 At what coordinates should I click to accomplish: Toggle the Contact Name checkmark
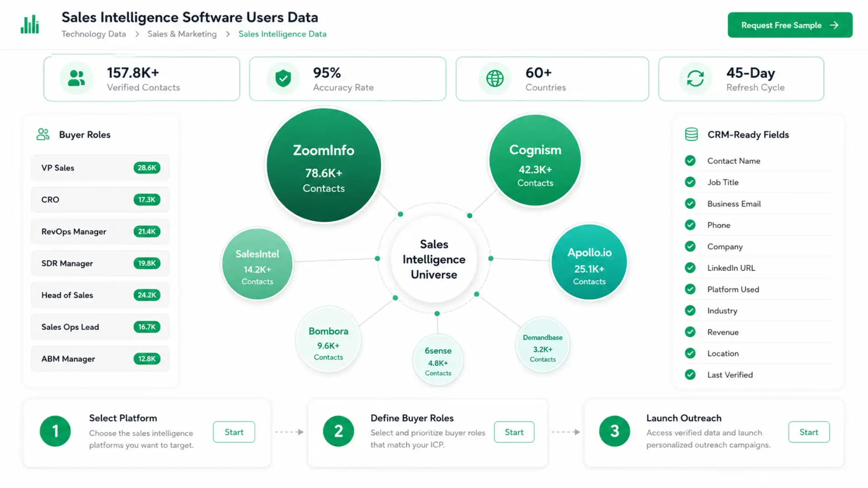coord(690,160)
